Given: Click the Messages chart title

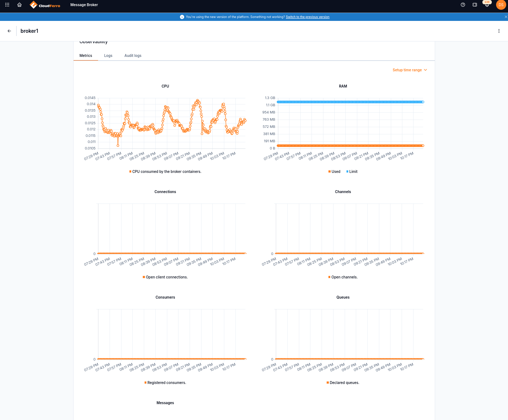Looking at the screenshot, I should (x=165, y=403).
